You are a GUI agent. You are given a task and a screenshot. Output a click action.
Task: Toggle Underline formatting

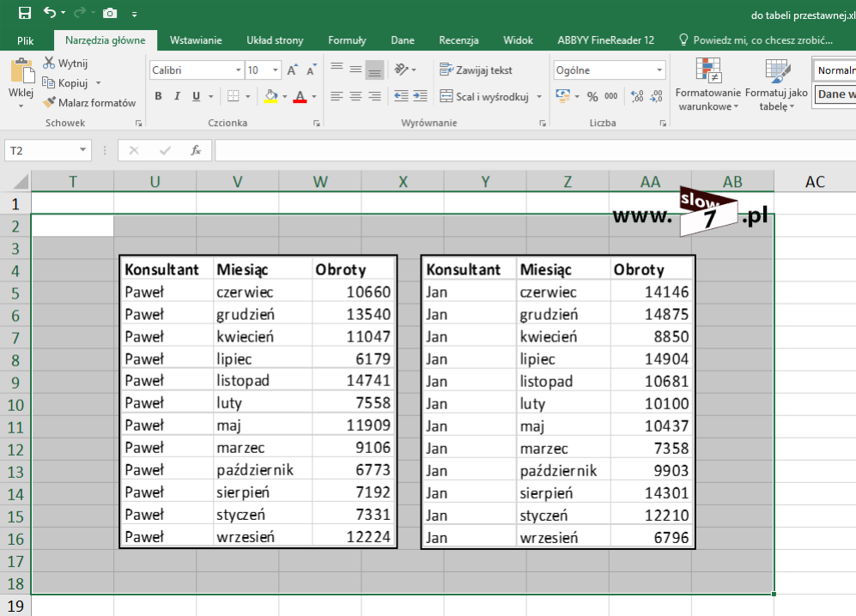196,96
